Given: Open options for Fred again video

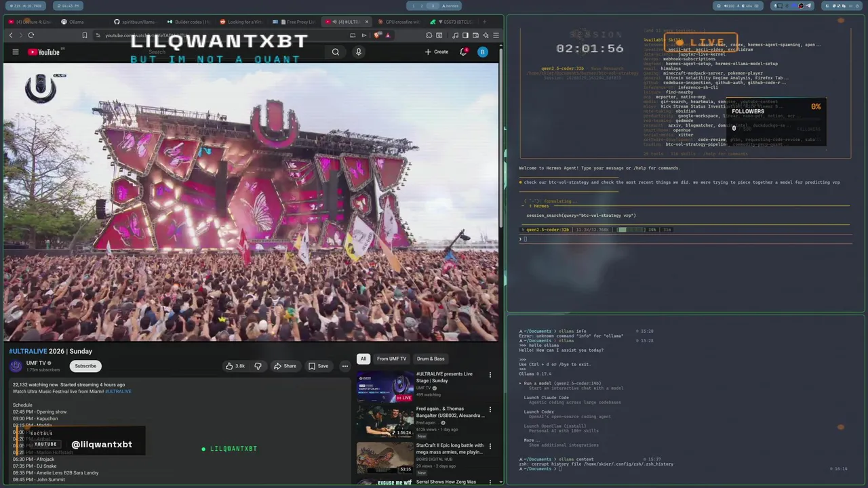Looking at the screenshot, I should 490,409.
